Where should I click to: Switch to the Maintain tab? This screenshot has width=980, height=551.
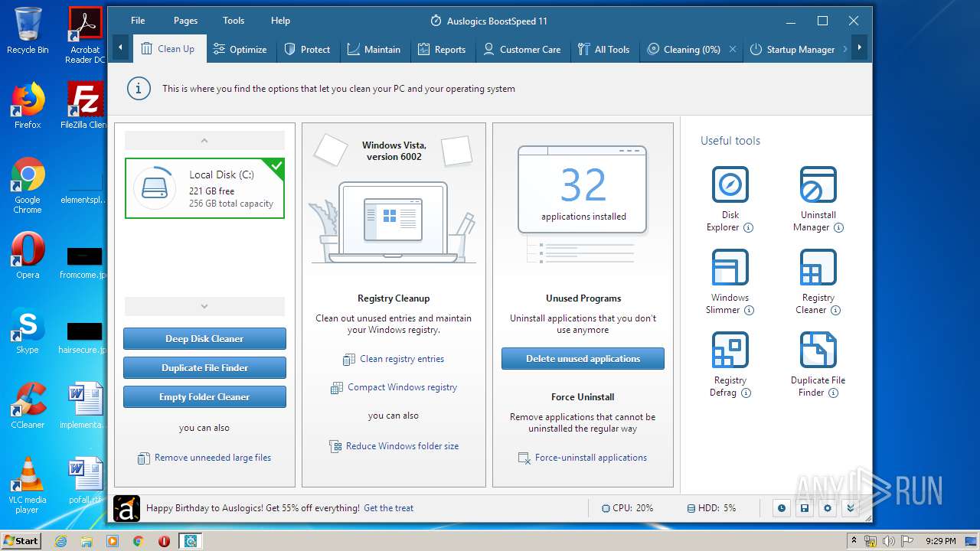(x=374, y=49)
